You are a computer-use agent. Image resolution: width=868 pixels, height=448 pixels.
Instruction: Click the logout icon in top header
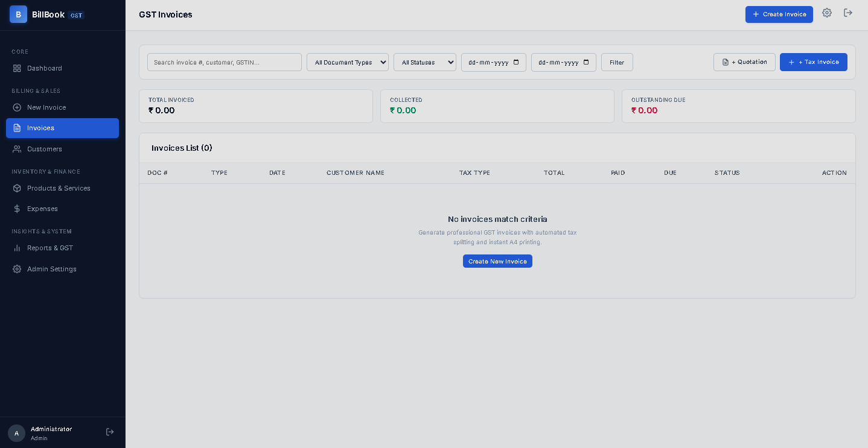point(848,13)
